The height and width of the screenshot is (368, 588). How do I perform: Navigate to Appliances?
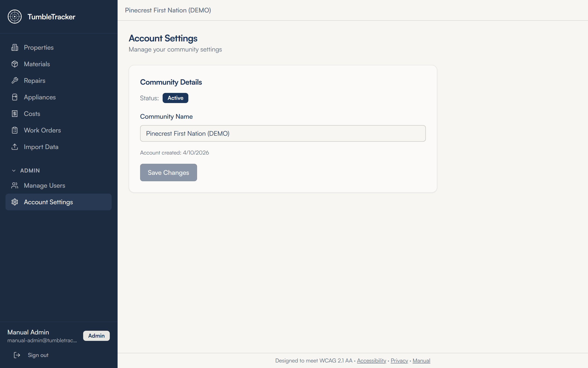[59, 97]
